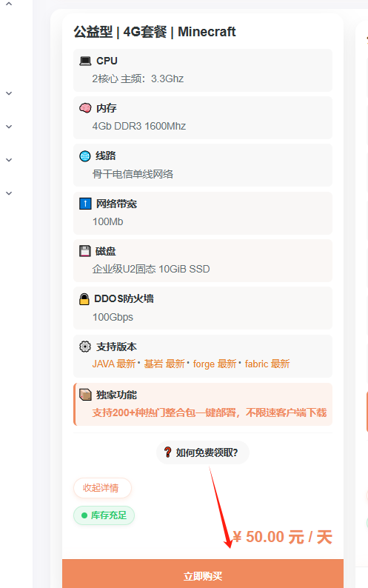Click the brain icon beside 内存
Image resolution: width=368 pixels, height=588 pixels.
point(85,108)
